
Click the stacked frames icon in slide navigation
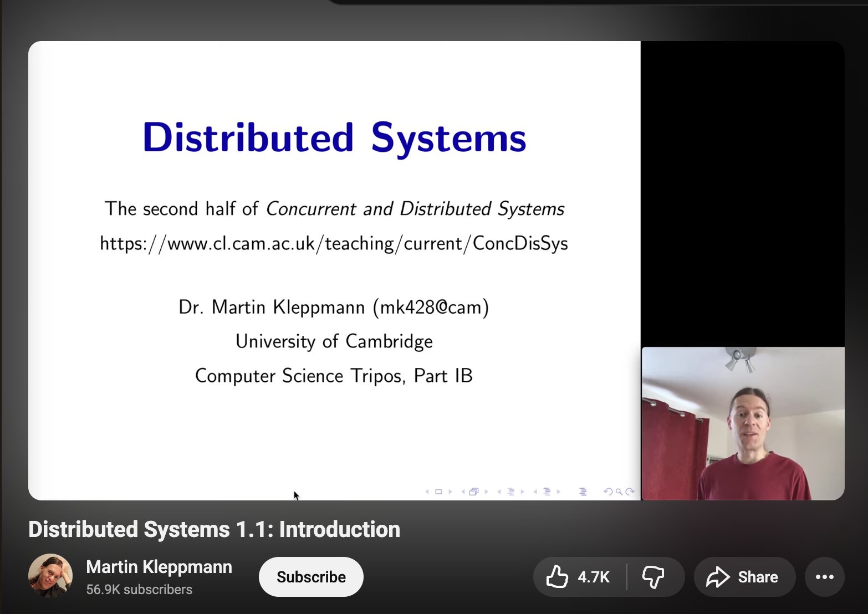474,492
